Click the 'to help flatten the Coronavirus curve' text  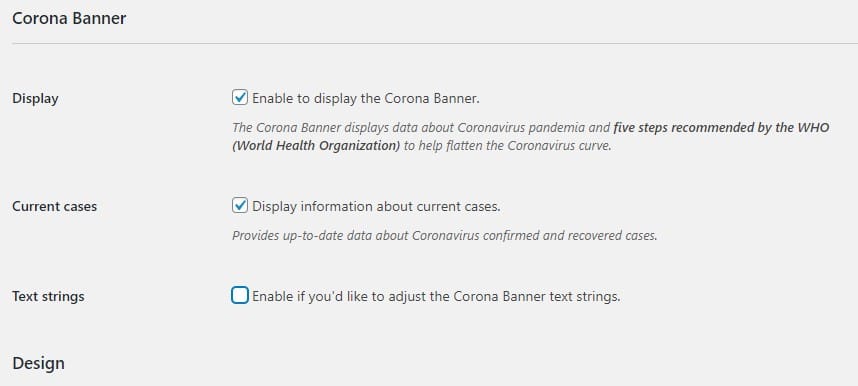[x=507, y=146]
